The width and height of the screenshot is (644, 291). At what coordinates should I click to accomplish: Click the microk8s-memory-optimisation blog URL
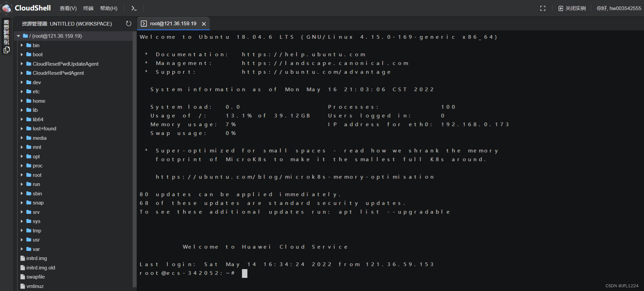[295, 177]
